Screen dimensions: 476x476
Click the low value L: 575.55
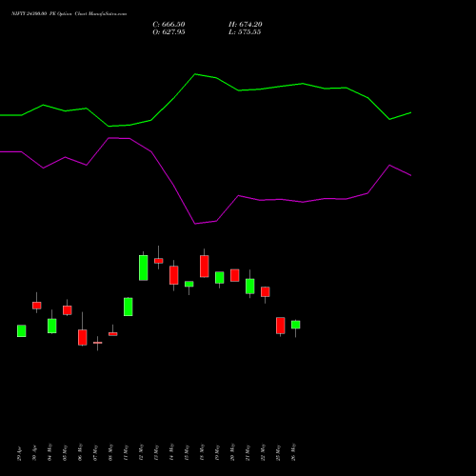[245, 32]
